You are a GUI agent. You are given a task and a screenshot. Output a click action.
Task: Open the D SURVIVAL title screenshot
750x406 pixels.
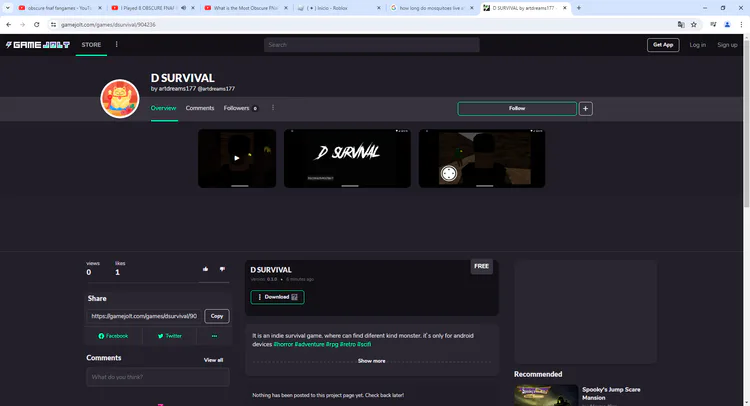point(347,158)
